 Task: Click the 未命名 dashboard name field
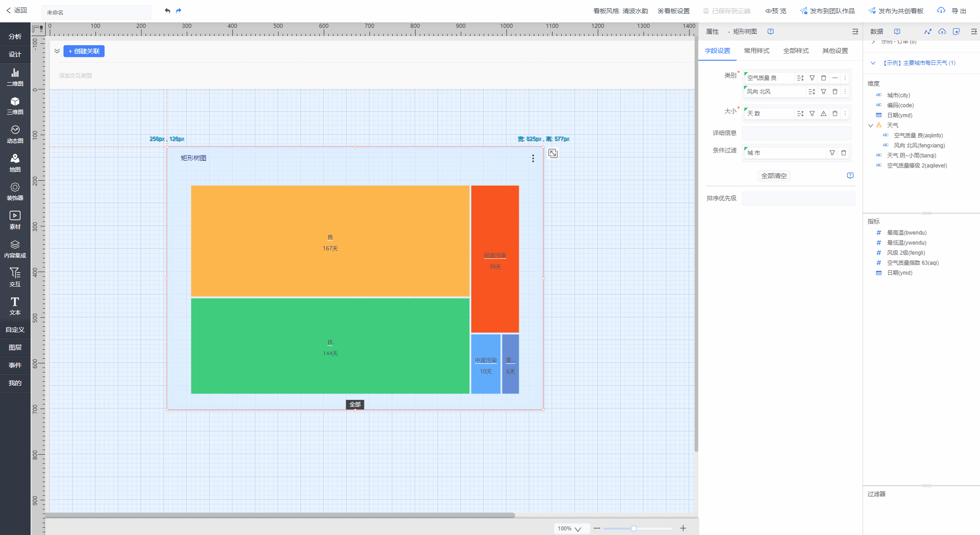pyautogui.click(x=96, y=12)
